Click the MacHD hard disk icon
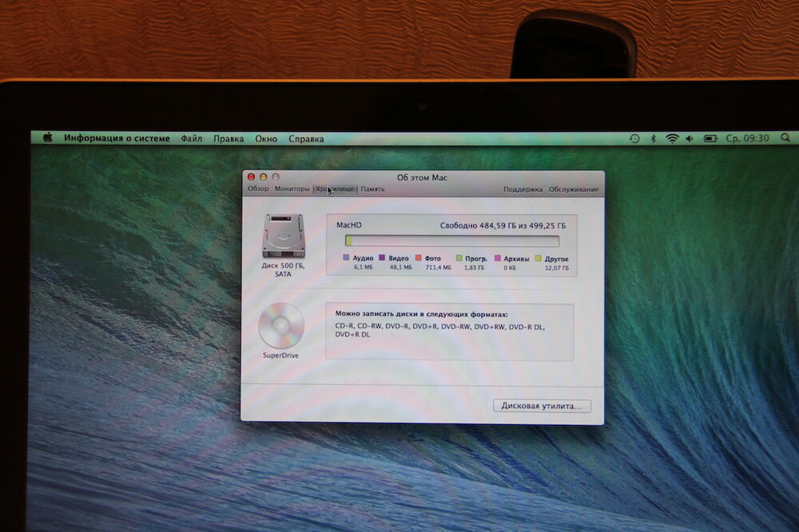The image size is (799, 532). coord(284,236)
